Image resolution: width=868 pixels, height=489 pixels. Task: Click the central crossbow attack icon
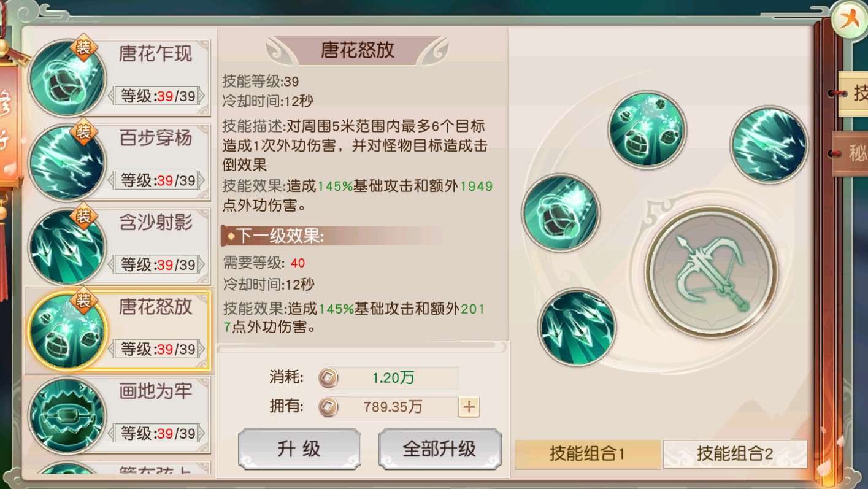[712, 272]
